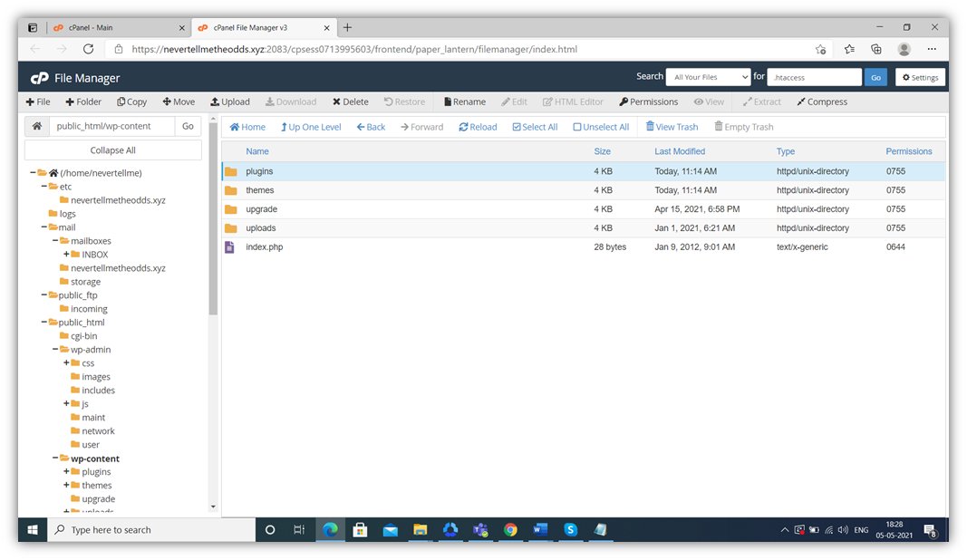Click the Delete toolbar button
This screenshot has width=967, height=560.
351,101
